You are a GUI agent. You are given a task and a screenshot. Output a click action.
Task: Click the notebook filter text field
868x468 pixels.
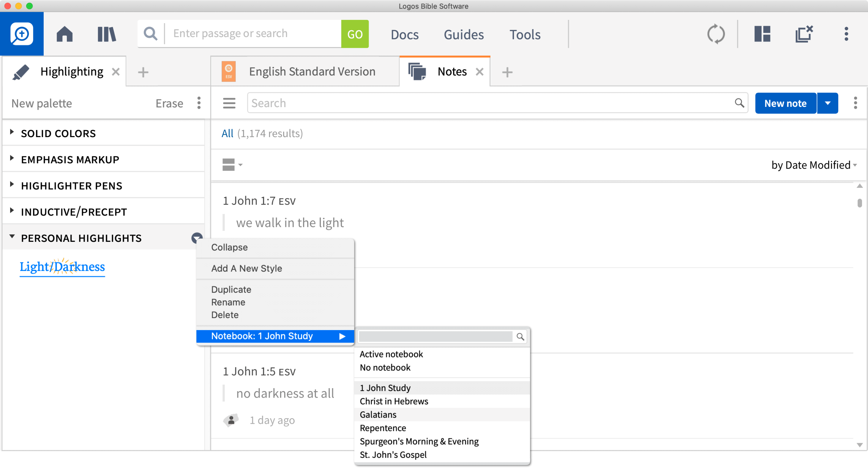coord(435,337)
